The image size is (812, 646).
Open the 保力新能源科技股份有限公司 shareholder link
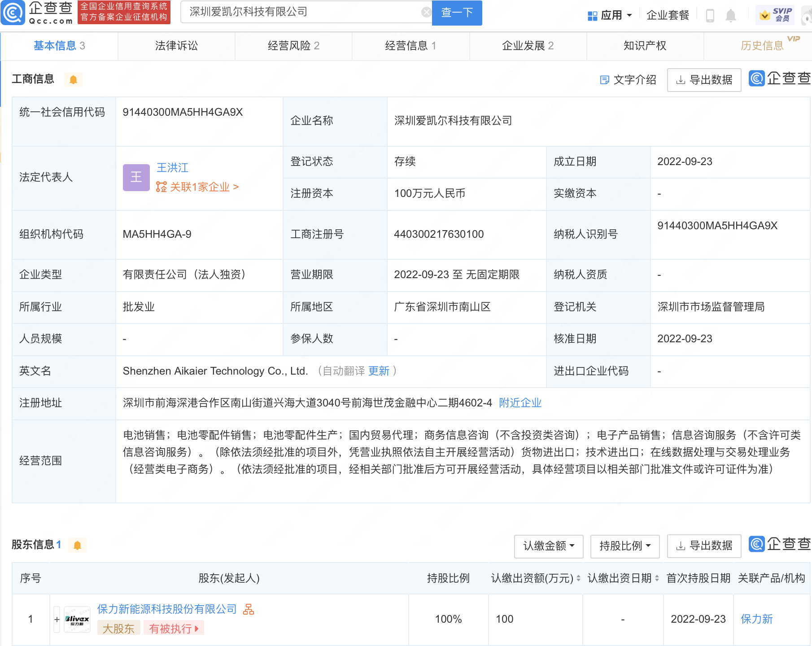pyautogui.click(x=167, y=609)
